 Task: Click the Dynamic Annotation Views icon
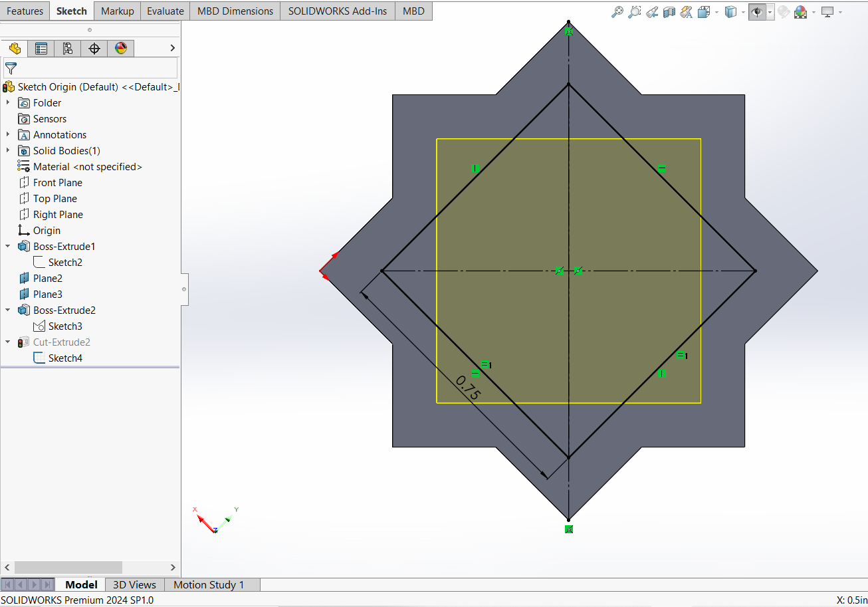tap(687, 11)
